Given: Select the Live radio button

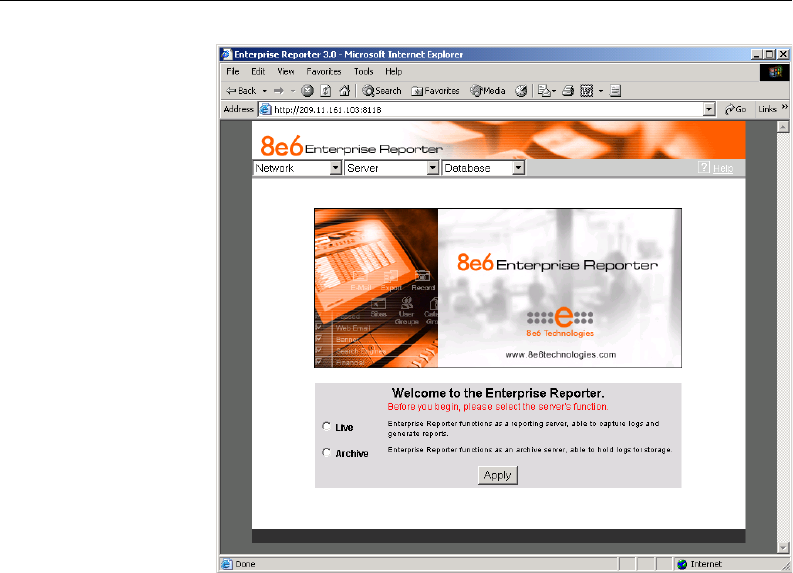Looking at the screenshot, I should [327, 426].
